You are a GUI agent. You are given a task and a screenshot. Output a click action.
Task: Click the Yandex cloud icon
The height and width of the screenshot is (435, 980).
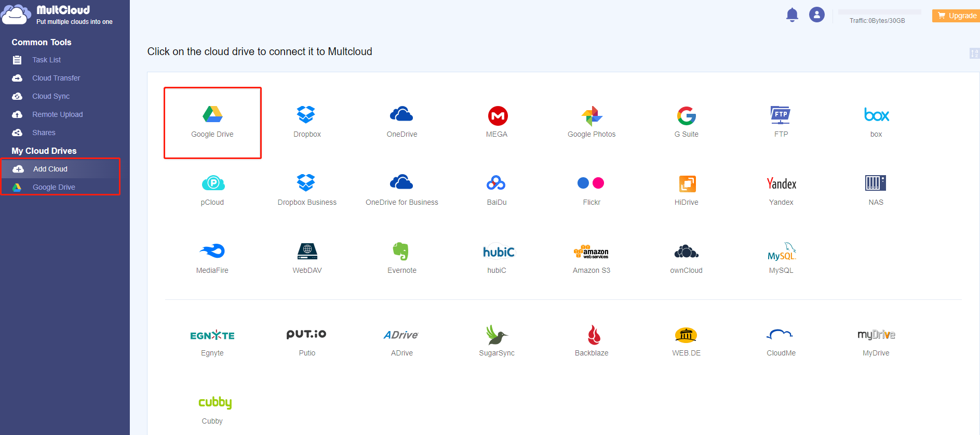(781, 184)
